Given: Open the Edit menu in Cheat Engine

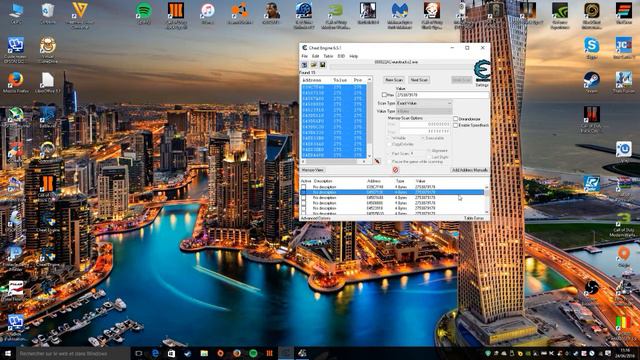Looking at the screenshot, I should click(x=316, y=56).
